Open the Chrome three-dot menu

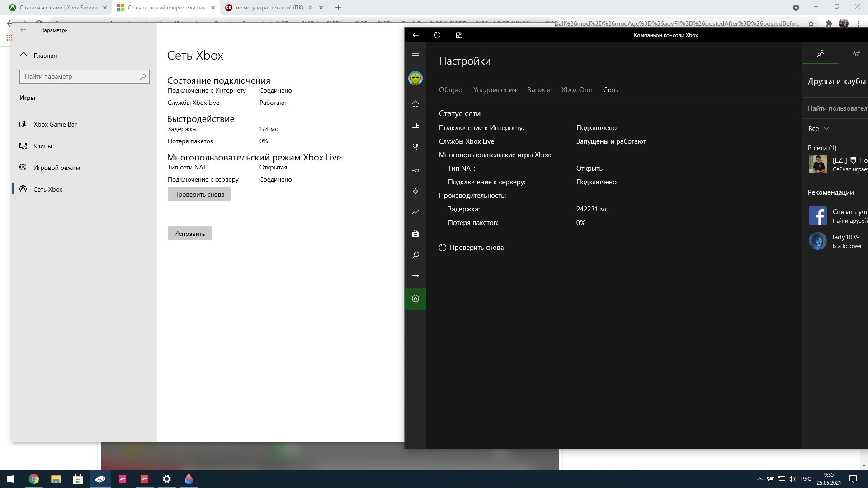(x=858, y=23)
